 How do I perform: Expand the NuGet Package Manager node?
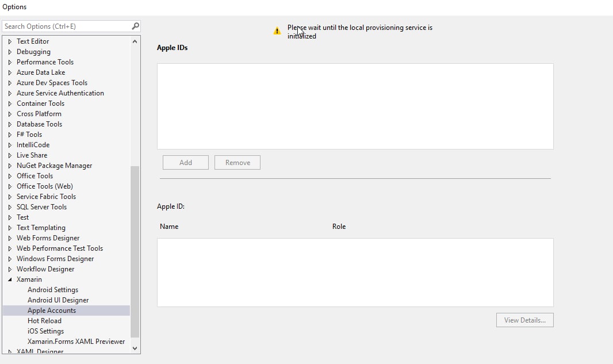pyautogui.click(x=10, y=166)
